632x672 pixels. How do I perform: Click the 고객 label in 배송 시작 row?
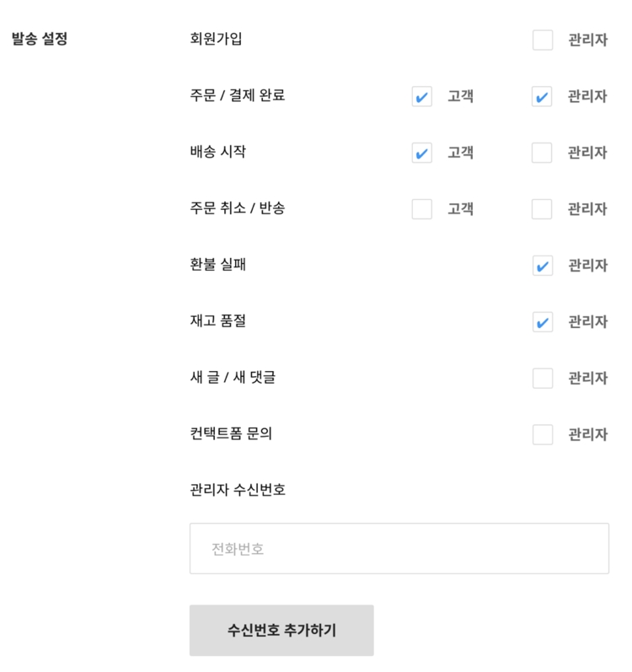click(460, 153)
